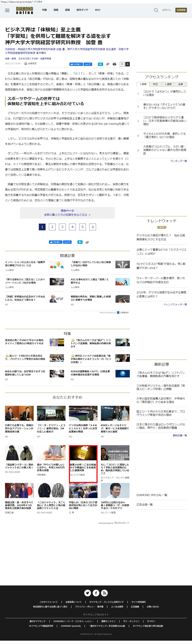Open ランキング一覧 link
192x644 pixels.
[x=178, y=161]
